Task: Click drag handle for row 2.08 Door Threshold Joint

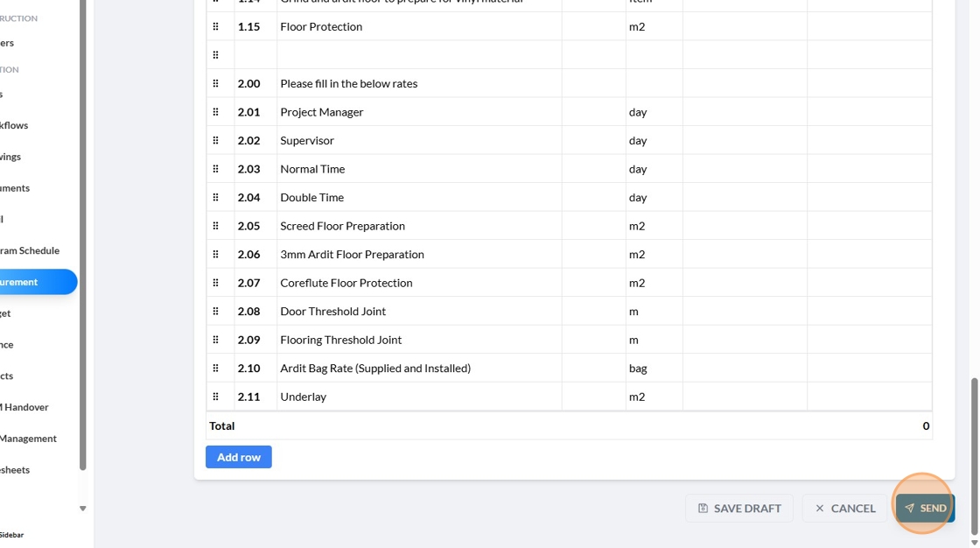Action: (215, 311)
